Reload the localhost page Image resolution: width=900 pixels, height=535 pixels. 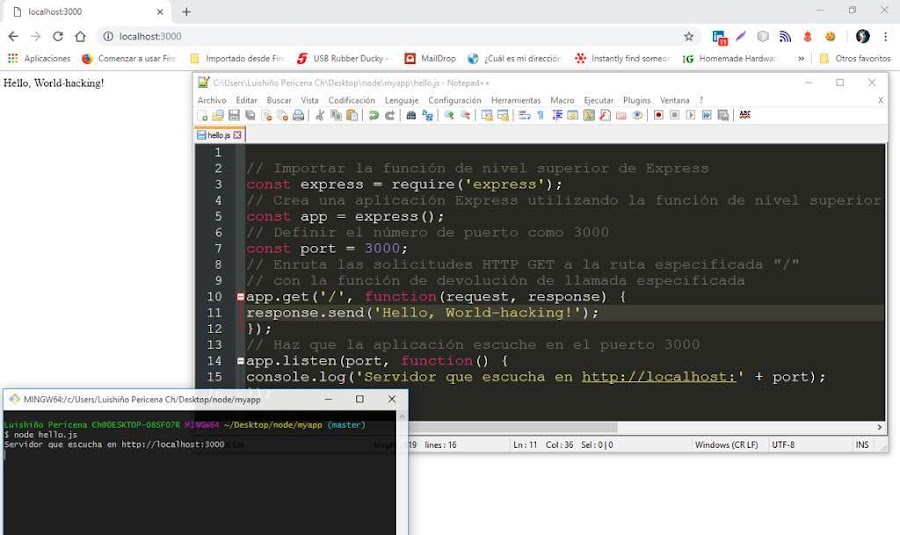[58, 36]
